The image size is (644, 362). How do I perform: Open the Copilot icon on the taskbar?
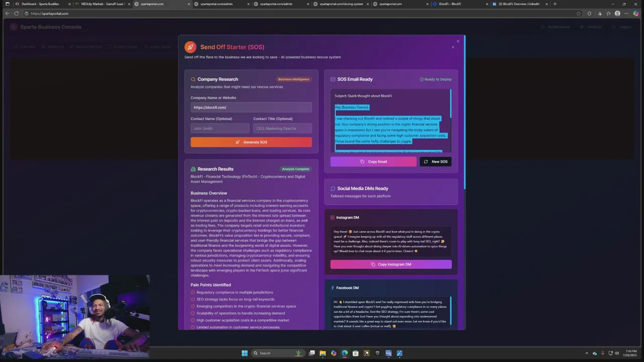[334, 353]
